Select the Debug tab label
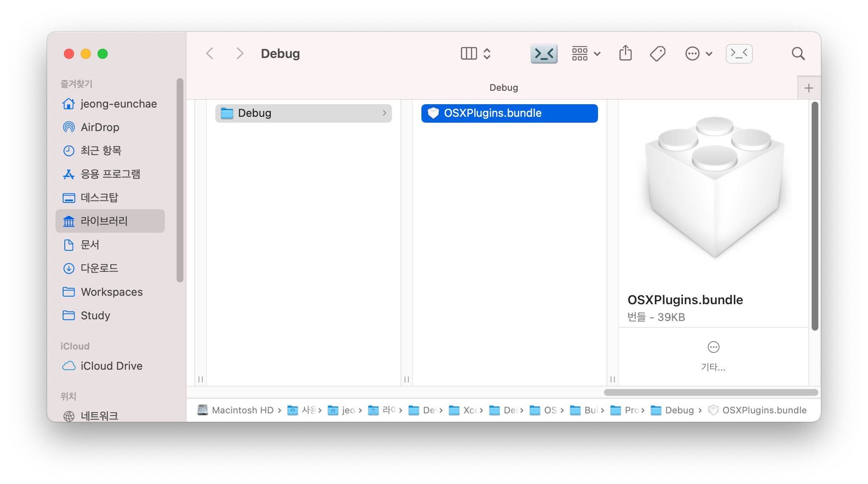 click(x=503, y=87)
